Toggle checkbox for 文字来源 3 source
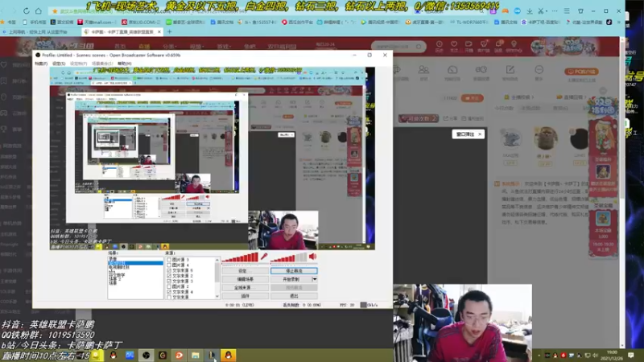 169,281
